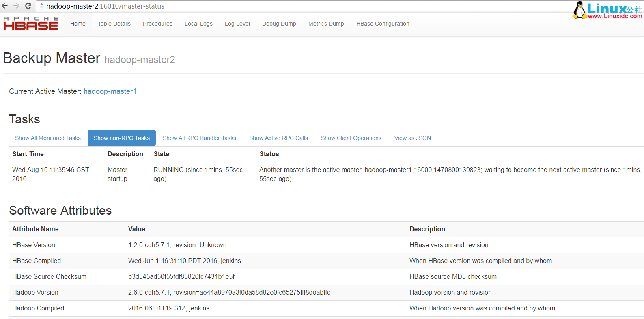Click 'Hadoop version and revision' description

(450, 292)
